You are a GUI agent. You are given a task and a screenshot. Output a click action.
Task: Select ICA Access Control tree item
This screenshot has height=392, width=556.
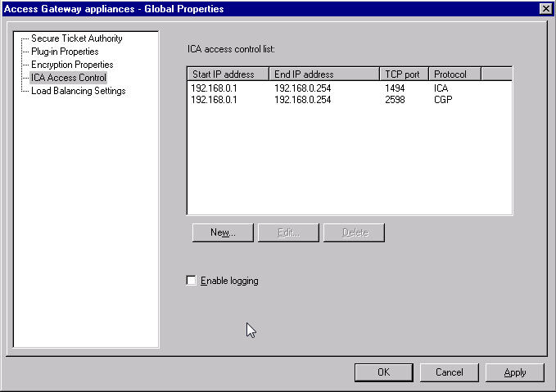click(69, 78)
